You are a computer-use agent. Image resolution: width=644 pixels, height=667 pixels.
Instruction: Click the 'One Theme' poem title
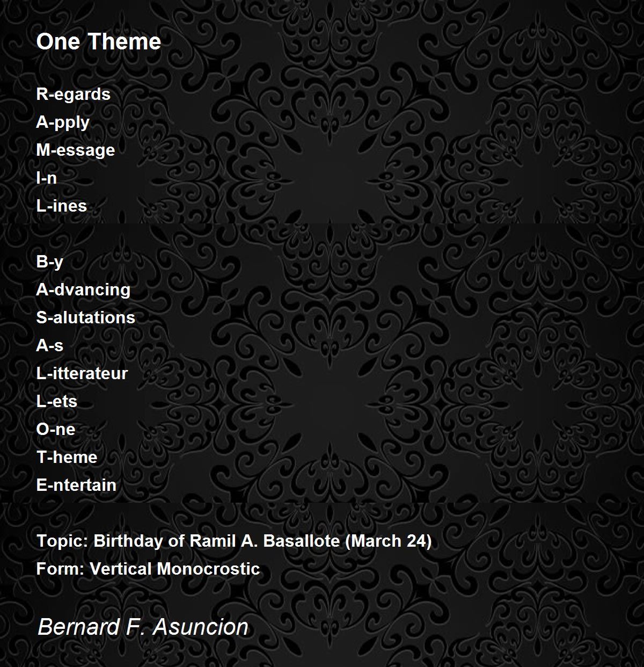(99, 41)
